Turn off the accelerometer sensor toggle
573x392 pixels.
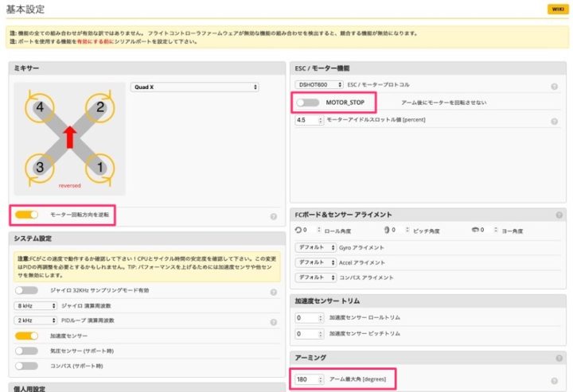26,336
